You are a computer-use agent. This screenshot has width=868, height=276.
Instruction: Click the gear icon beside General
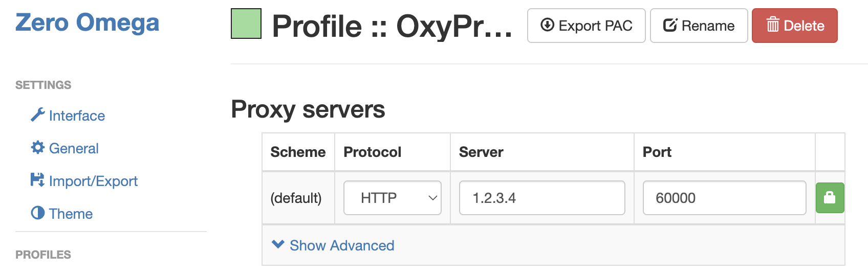(37, 148)
